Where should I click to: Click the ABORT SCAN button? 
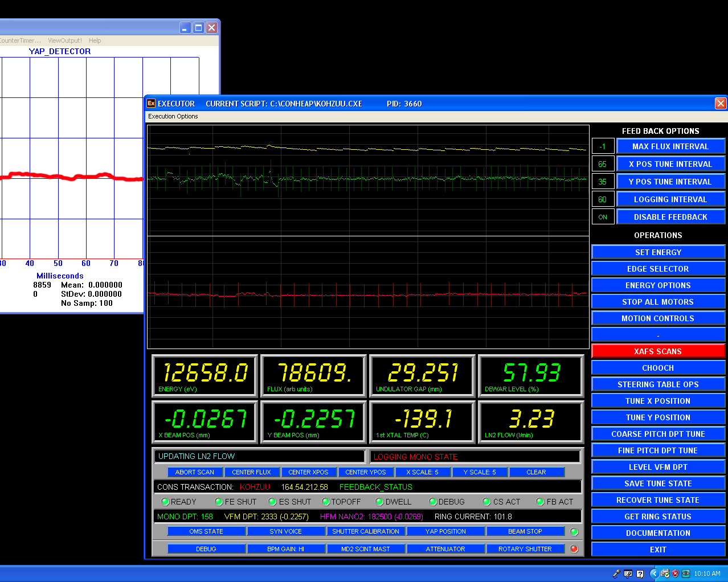[195, 472]
